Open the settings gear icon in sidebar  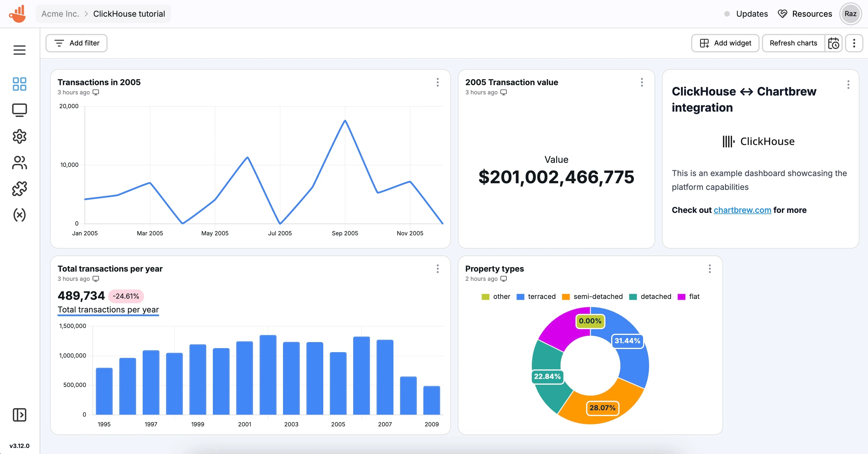[x=20, y=136]
